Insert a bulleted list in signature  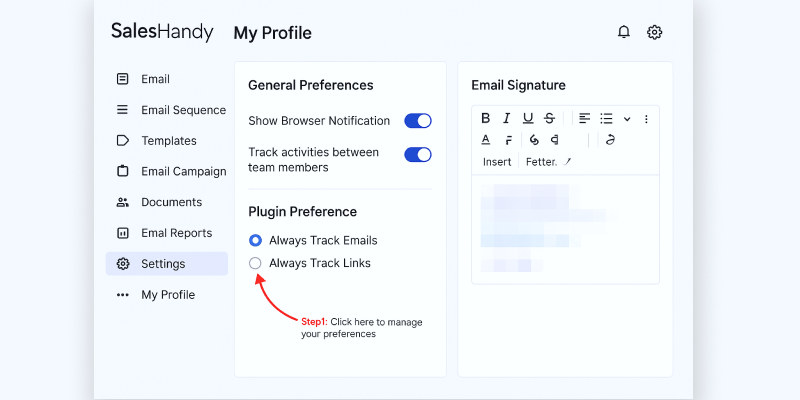click(606, 119)
